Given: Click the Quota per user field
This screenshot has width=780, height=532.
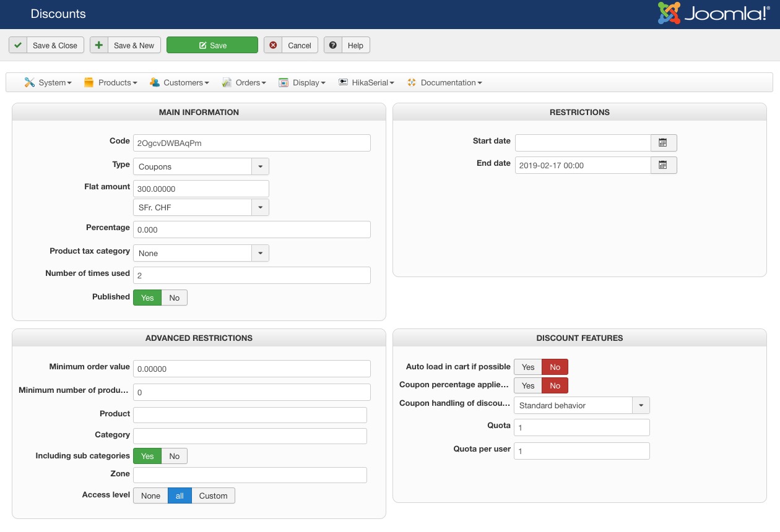Looking at the screenshot, I should point(582,451).
